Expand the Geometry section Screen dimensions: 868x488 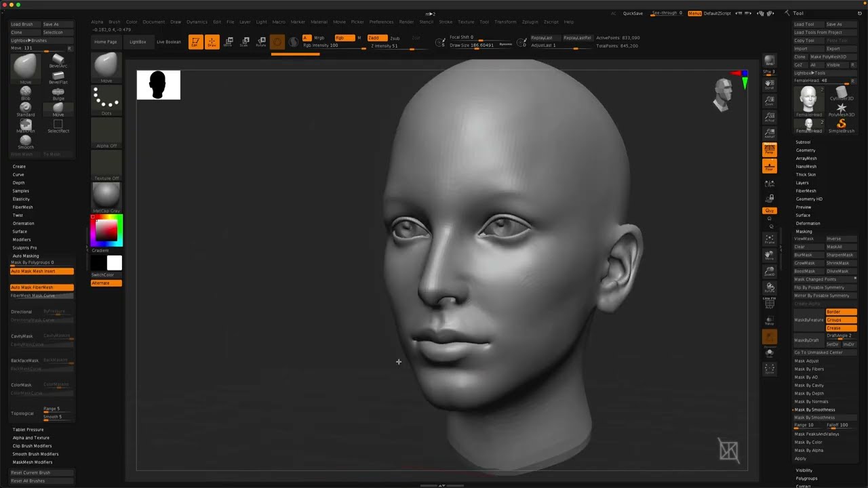[806, 150]
